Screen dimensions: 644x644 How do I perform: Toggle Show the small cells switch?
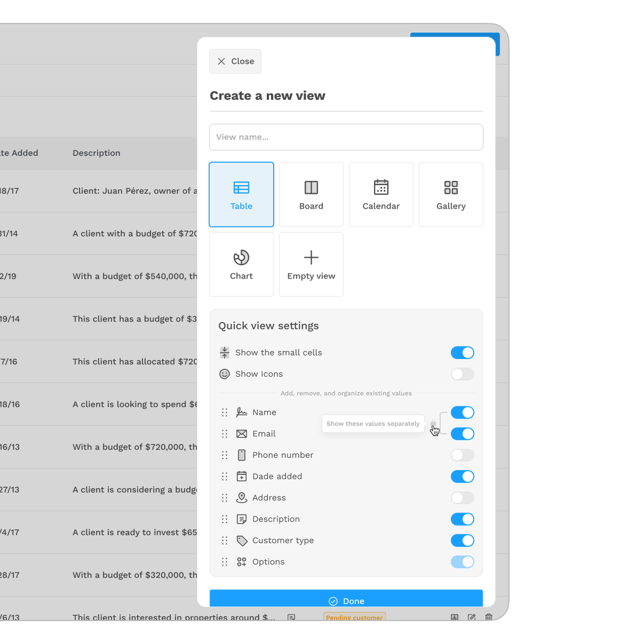[x=463, y=353]
